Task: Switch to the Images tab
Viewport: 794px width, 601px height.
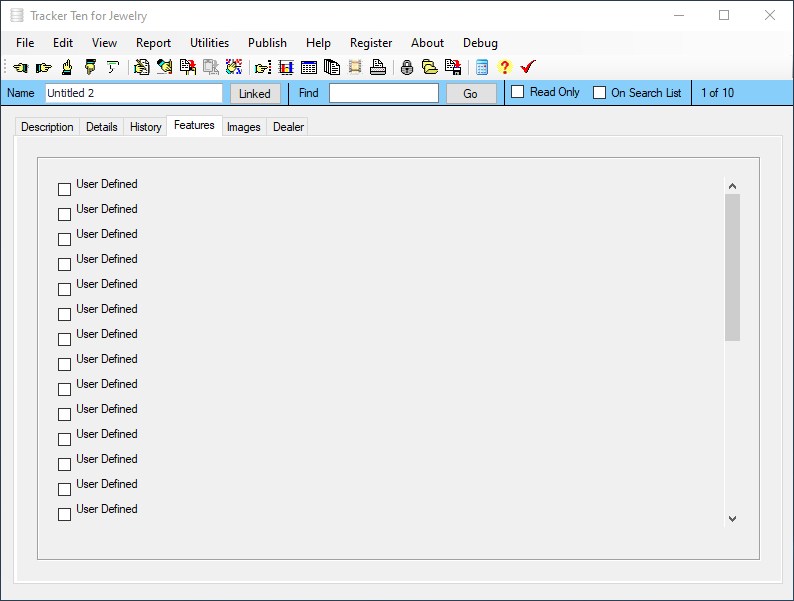Action: pos(244,127)
